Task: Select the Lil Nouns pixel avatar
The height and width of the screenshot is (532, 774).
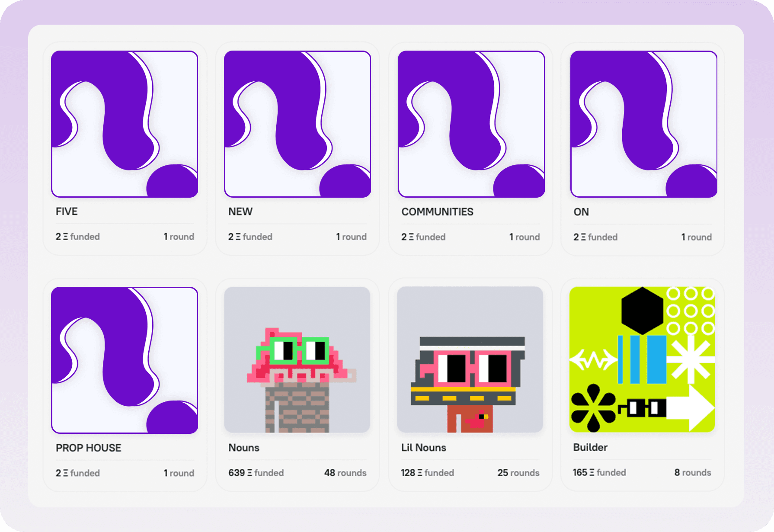Action: pos(470,360)
